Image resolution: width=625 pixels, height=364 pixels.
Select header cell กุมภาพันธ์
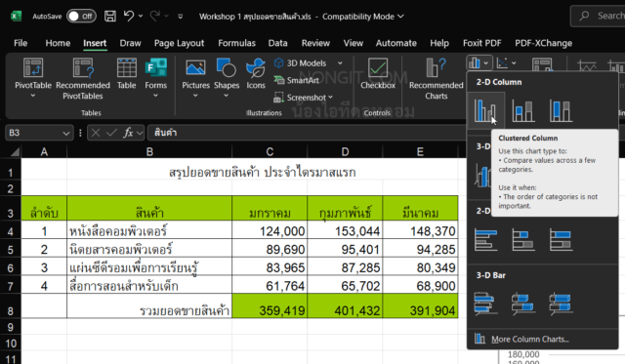tap(345, 208)
